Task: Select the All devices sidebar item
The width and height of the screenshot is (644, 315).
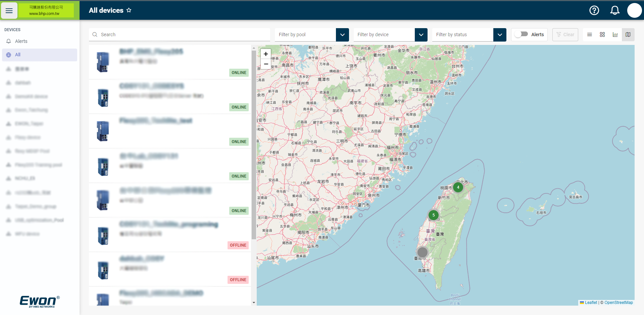Action: click(40, 55)
